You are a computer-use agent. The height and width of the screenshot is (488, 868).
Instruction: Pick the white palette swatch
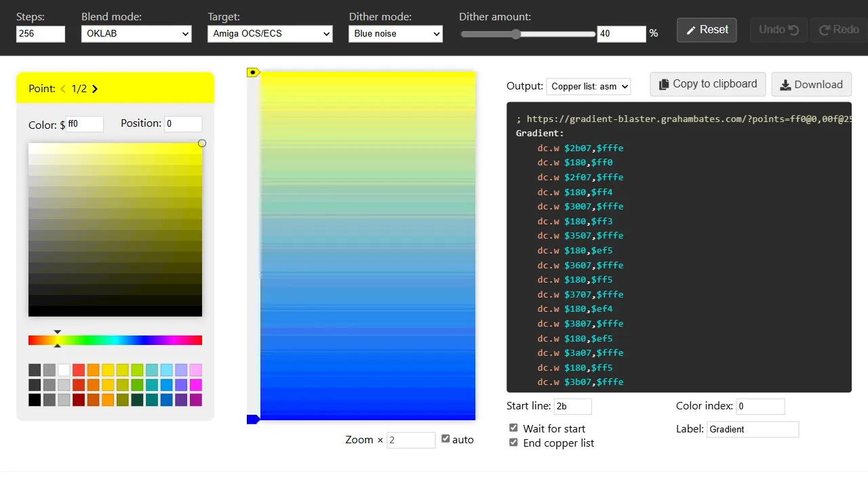tap(64, 370)
